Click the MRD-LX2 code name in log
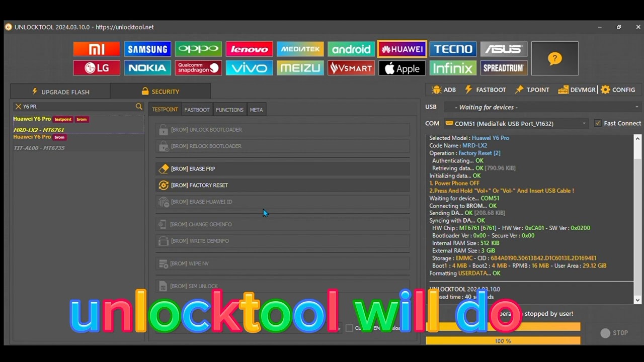The width and height of the screenshot is (644, 362). (x=474, y=145)
